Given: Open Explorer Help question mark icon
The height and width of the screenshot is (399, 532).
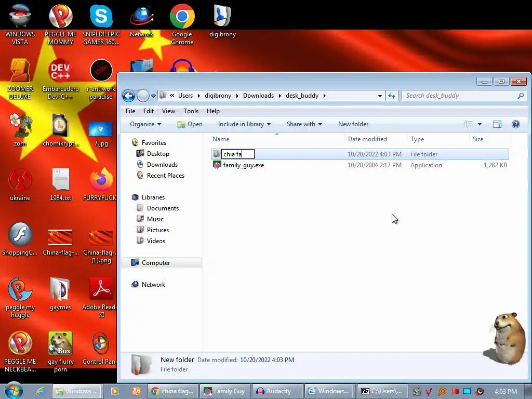Looking at the screenshot, I should [x=516, y=124].
